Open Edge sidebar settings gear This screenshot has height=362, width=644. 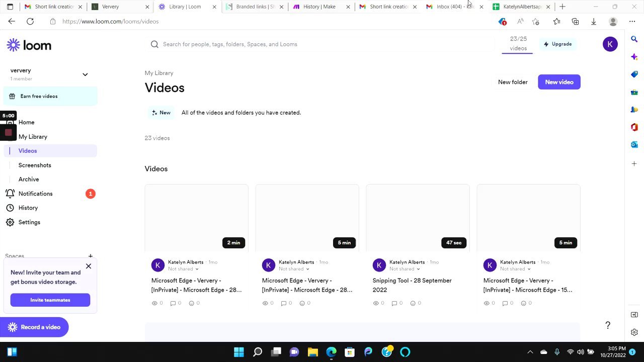[x=634, y=332]
